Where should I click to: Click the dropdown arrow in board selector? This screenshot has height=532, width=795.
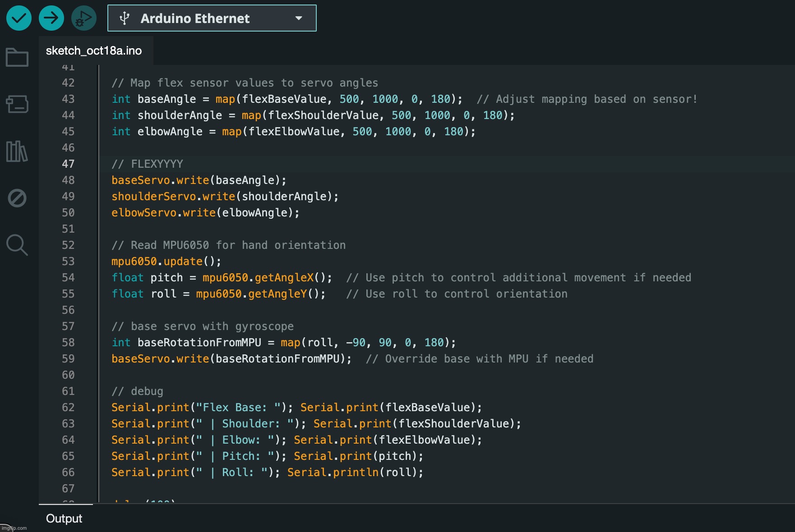pyautogui.click(x=298, y=18)
